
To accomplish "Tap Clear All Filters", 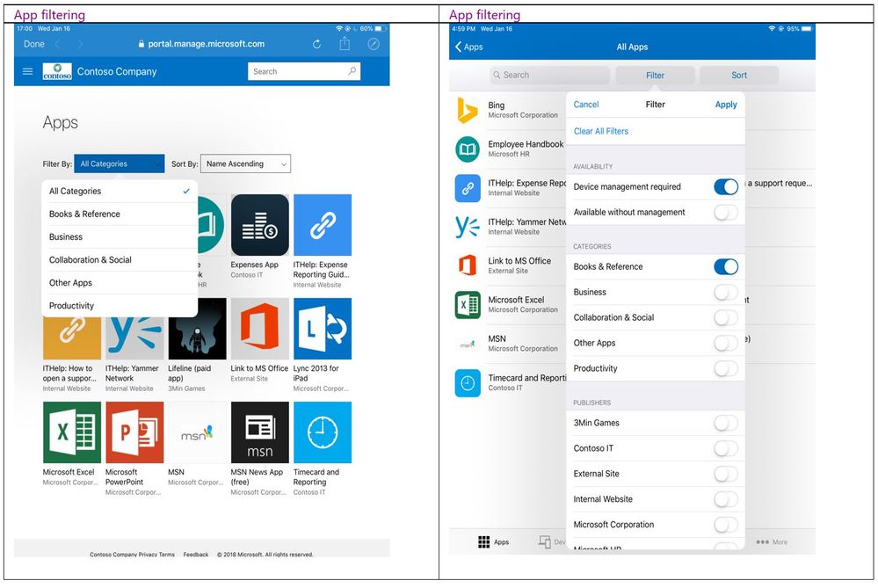I will pyautogui.click(x=601, y=131).
